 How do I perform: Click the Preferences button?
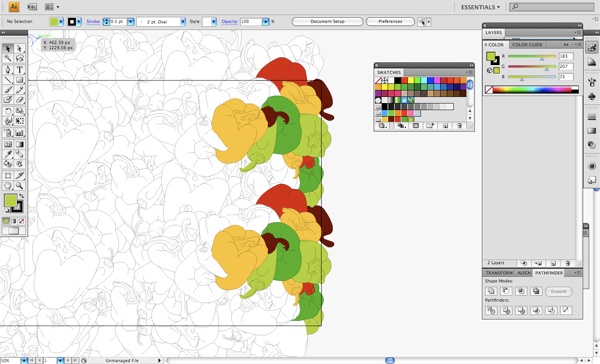pyautogui.click(x=390, y=21)
